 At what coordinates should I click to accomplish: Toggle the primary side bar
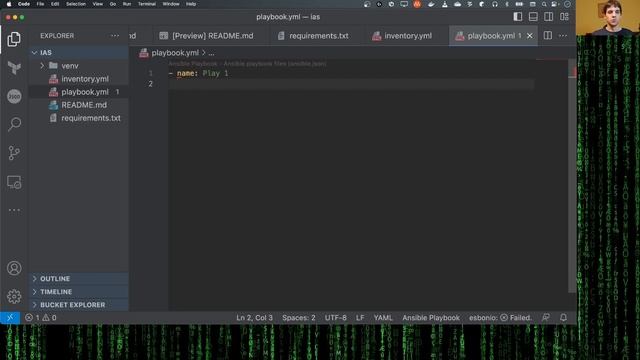click(x=518, y=17)
